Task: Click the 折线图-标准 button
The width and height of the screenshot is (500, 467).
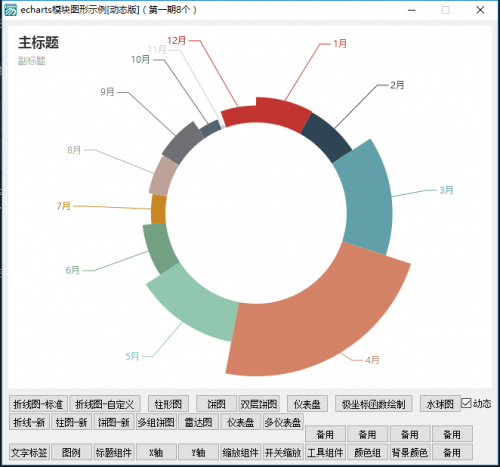Action: [38, 404]
